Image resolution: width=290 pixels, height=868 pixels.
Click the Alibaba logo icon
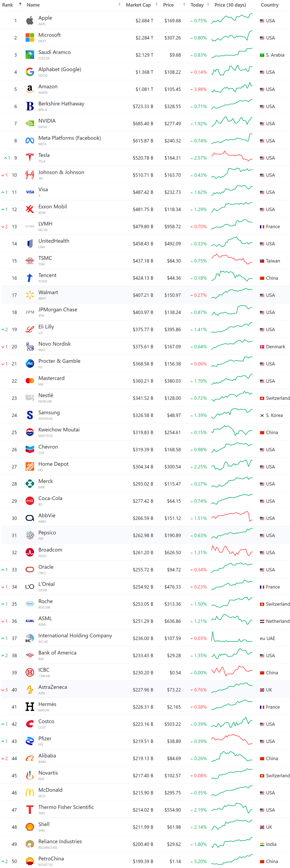(x=30, y=758)
